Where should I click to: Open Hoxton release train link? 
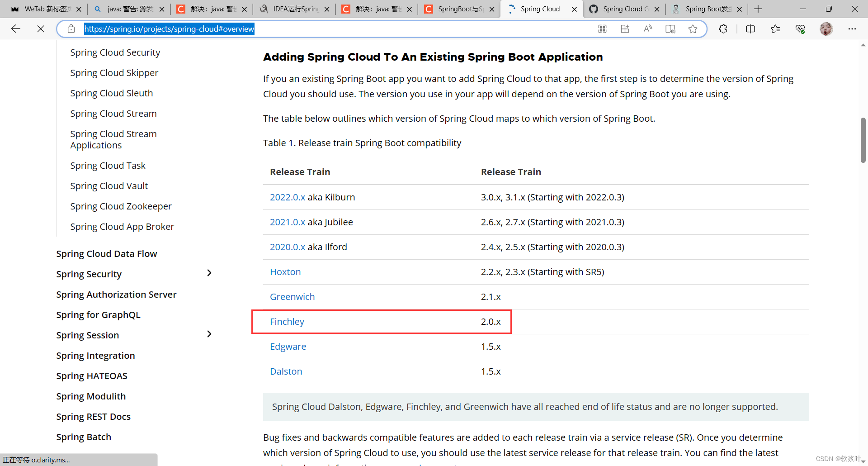(x=285, y=272)
